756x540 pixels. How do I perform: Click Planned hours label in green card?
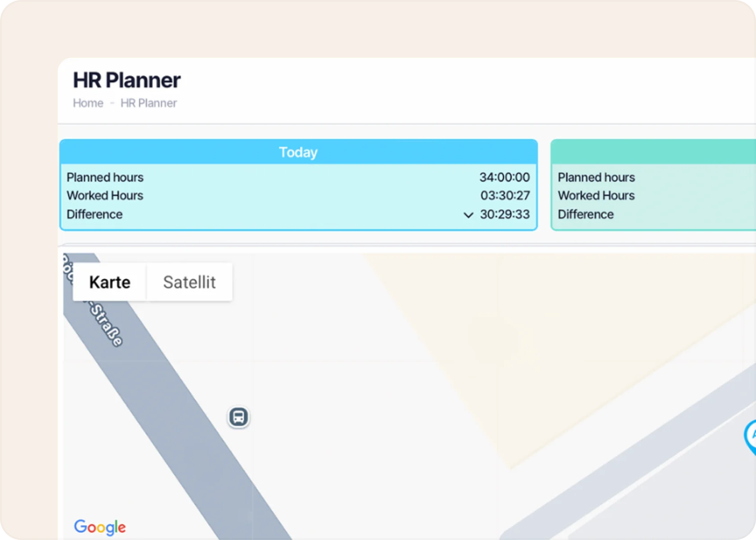tap(596, 177)
